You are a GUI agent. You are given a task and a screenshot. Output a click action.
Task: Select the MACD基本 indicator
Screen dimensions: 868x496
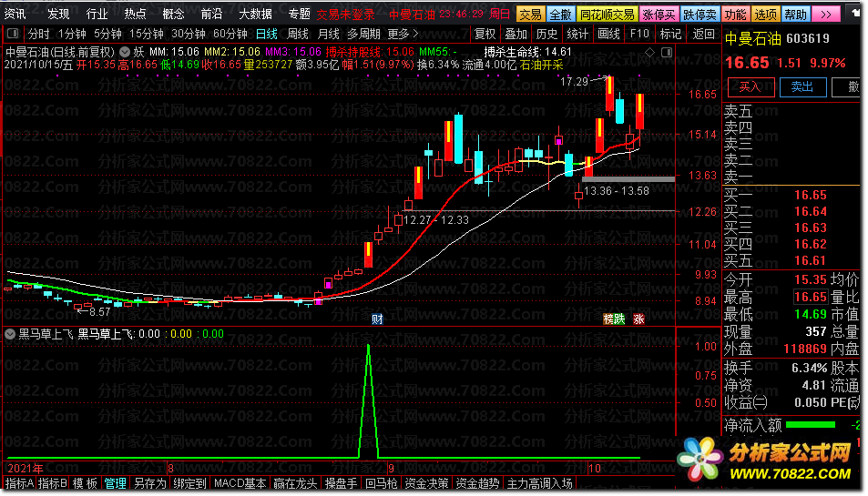tap(240, 483)
